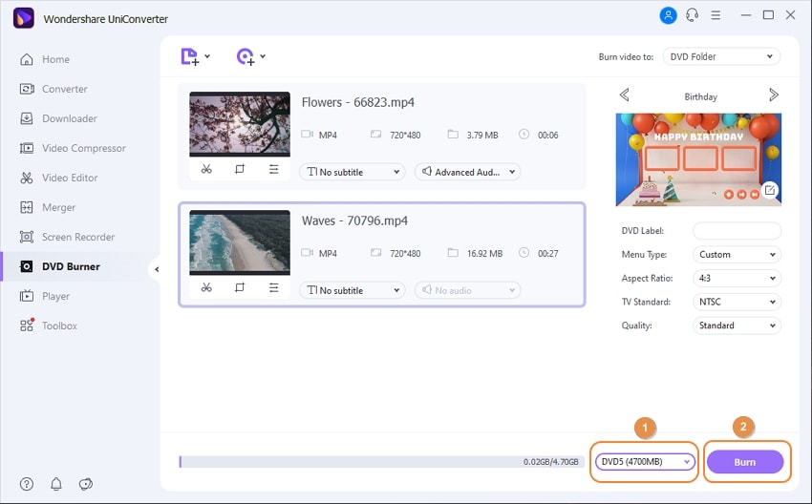Click the Waves - 70796.mp4 file name
Screen dimensions: 812x504
[x=354, y=220]
